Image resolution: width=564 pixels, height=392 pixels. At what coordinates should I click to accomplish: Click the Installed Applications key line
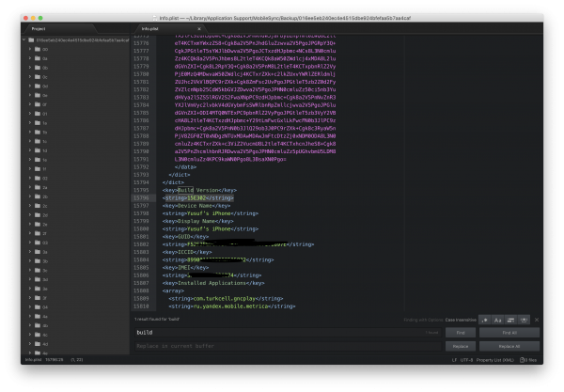[x=213, y=283]
